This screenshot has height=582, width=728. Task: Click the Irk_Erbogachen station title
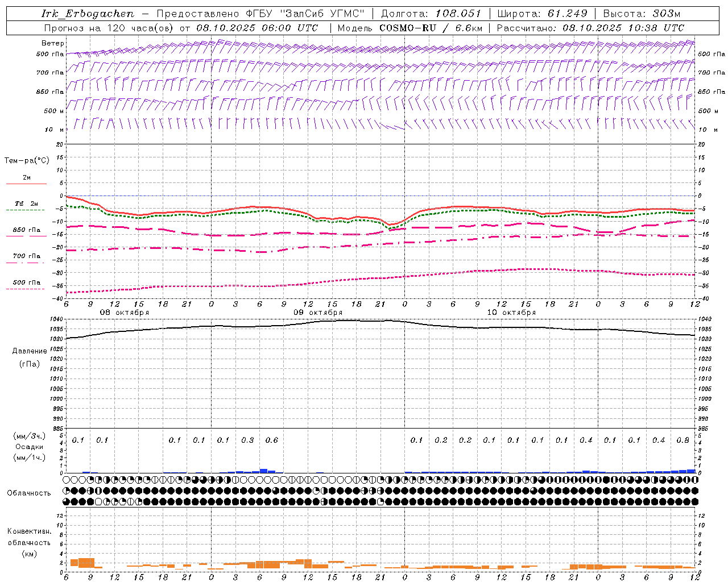pyautogui.click(x=88, y=14)
